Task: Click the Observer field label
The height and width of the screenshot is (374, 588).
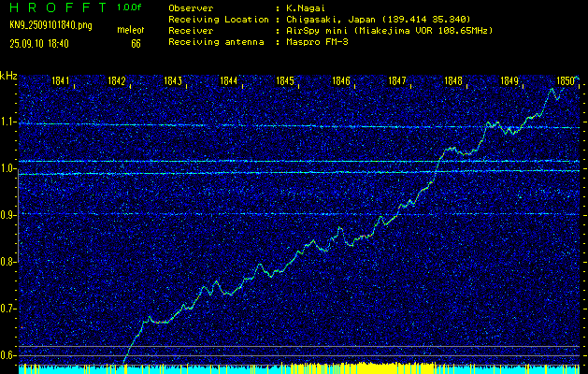Action: pyautogui.click(x=191, y=8)
